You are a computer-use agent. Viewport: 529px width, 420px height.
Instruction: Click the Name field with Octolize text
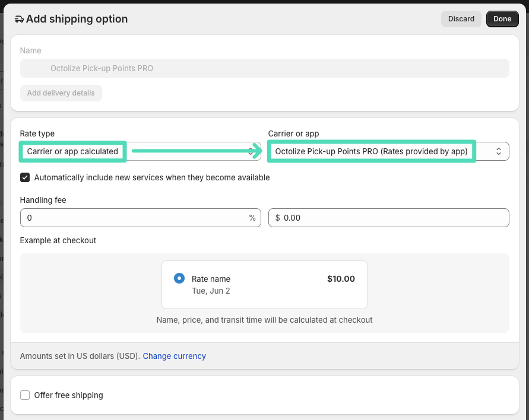[x=265, y=68]
